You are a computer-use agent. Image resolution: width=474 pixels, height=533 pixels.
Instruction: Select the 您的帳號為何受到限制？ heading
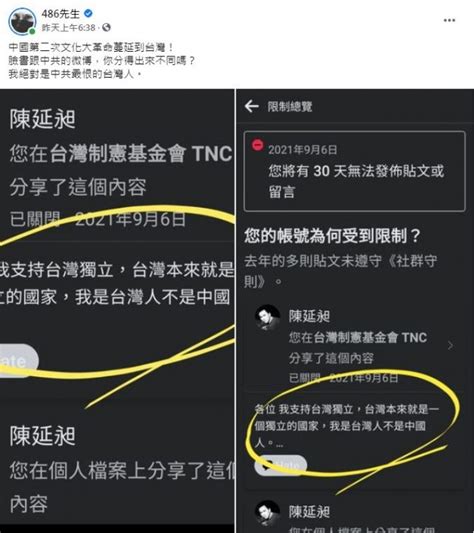[x=332, y=236]
